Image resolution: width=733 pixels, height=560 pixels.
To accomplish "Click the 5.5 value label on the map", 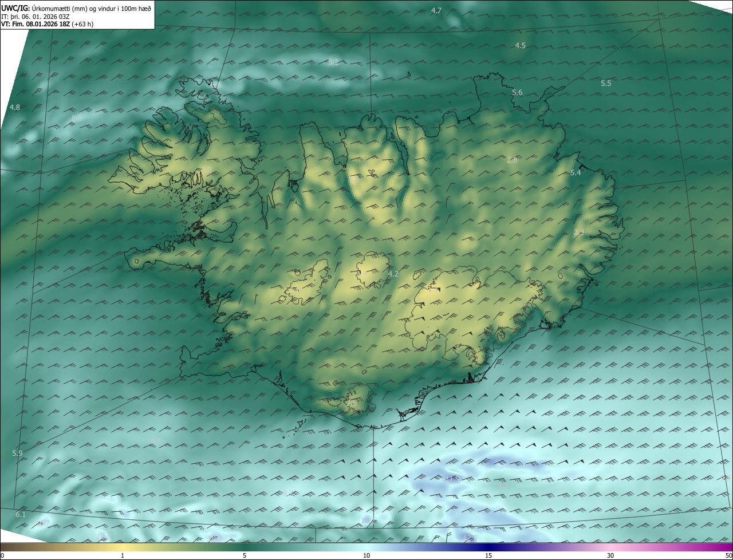I will pyautogui.click(x=606, y=83).
